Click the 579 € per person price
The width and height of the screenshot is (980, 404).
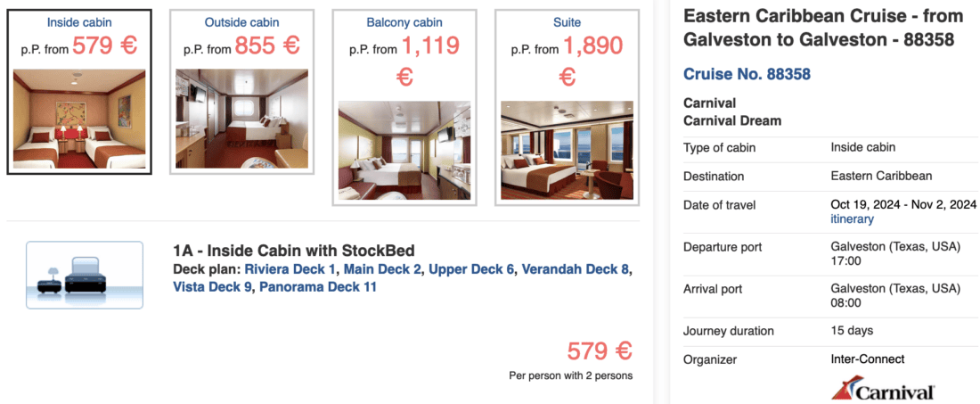coord(600,350)
